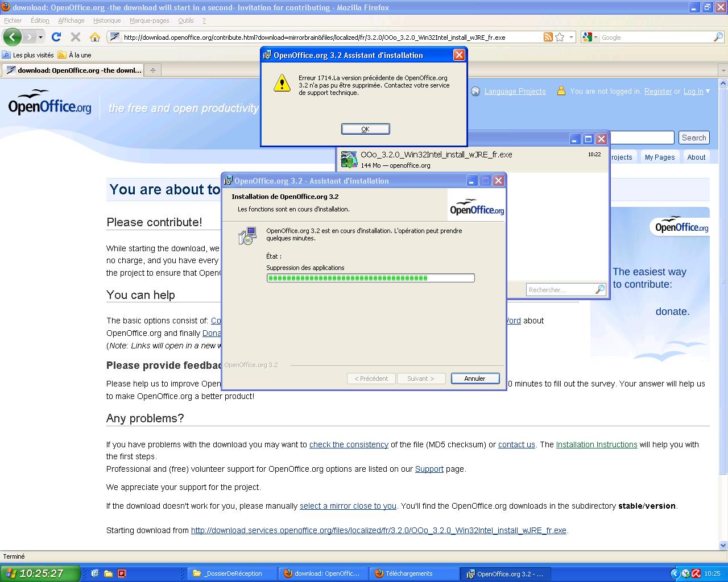The width and height of the screenshot is (728, 582).
Task: Bookmark this page with the star icon
Action: click(x=560, y=37)
